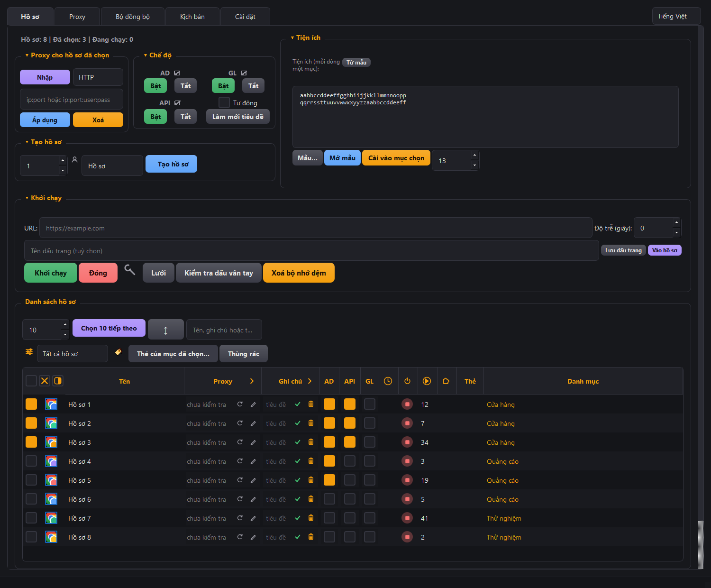Go to the Kịch bản tab
Viewport: 711px width, 588px height.
pyautogui.click(x=192, y=17)
